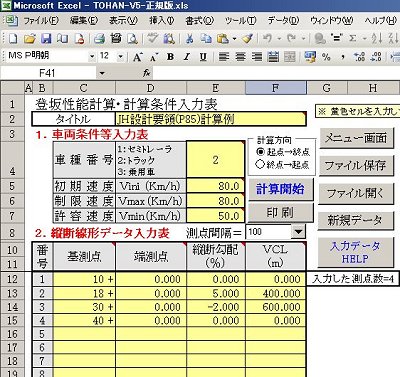Image resolution: width=400 pixels, height=377 pixels.
Task: Expand the Name Box dropdown arrow
Action: pos(102,73)
